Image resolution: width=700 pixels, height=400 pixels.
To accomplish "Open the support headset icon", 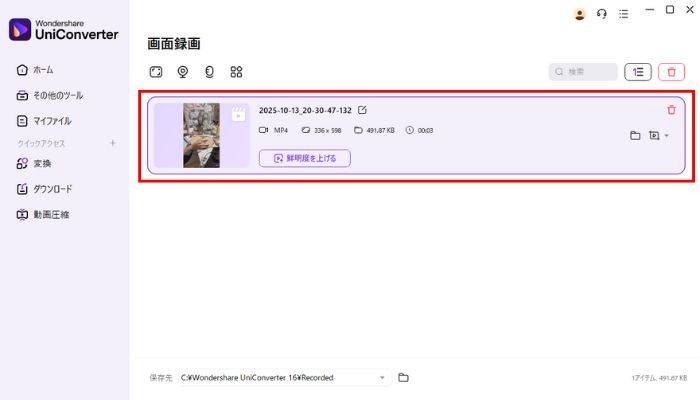I will [x=601, y=14].
